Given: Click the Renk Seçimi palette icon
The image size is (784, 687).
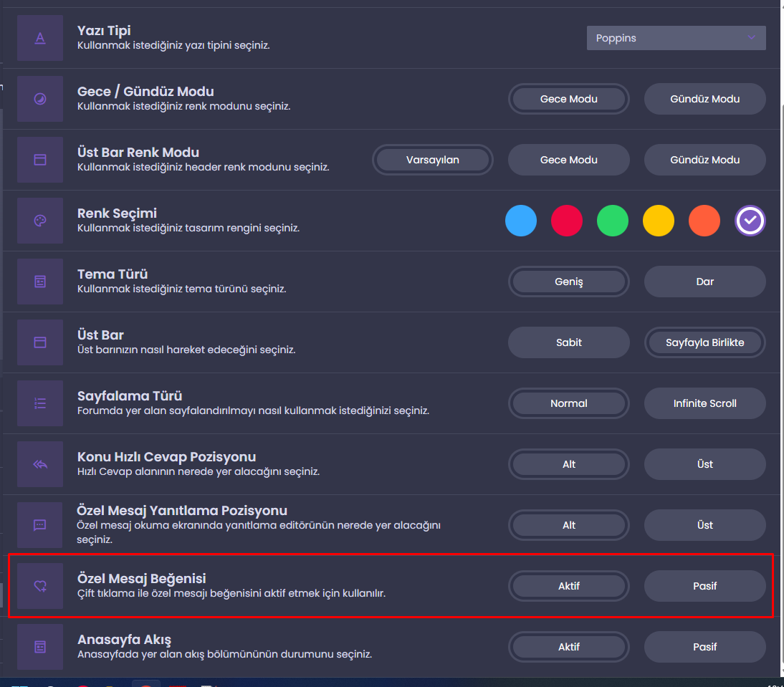Looking at the screenshot, I should pyautogui.click(x=40, y=221).
